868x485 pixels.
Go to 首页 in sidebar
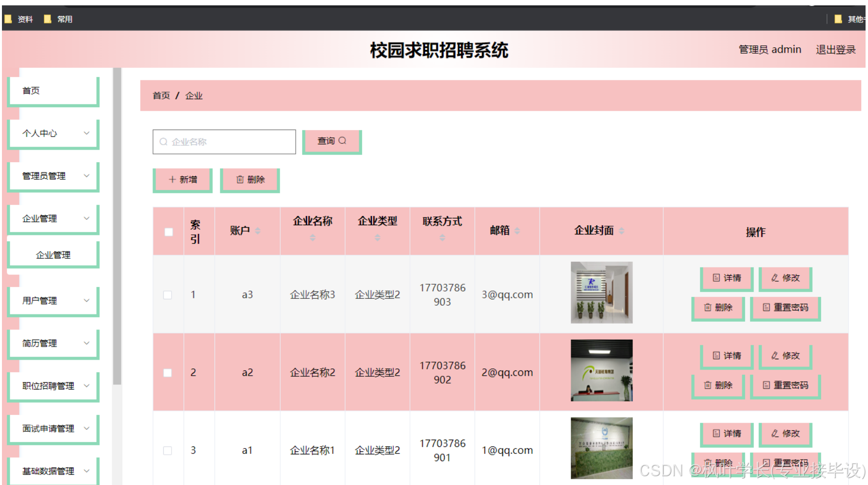pos(53,91)
